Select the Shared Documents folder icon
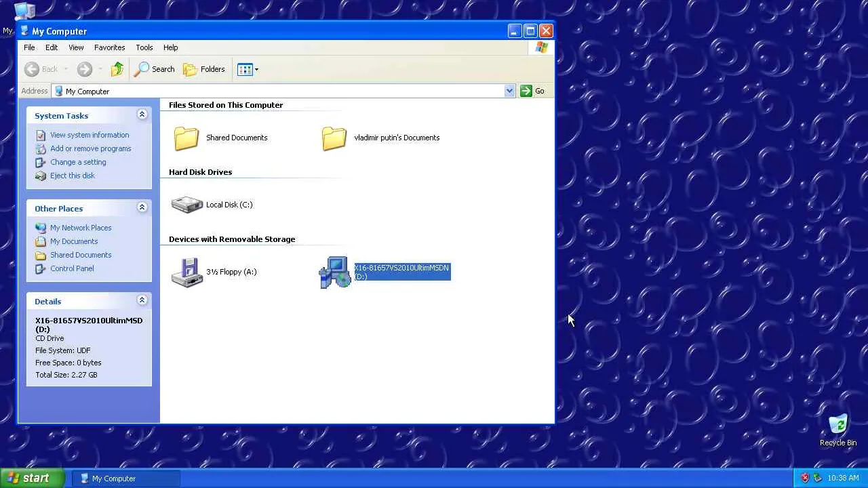The image size is (868, 488). (186, 138)
